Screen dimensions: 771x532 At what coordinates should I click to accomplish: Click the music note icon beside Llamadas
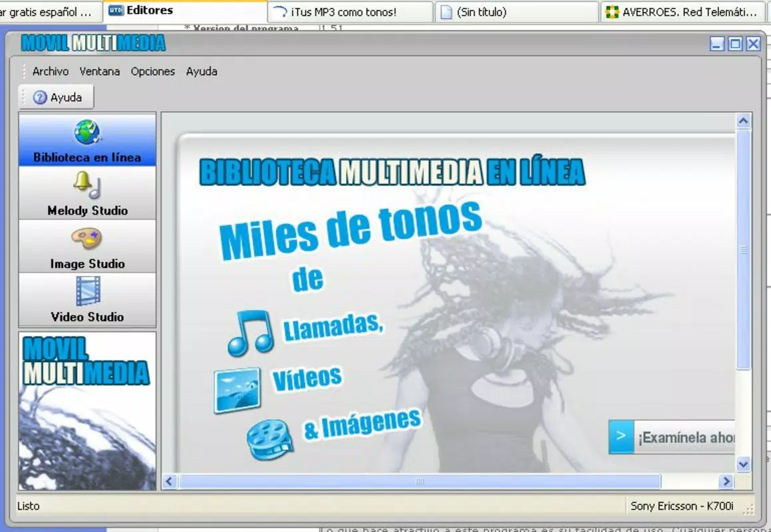pos(251,333)
